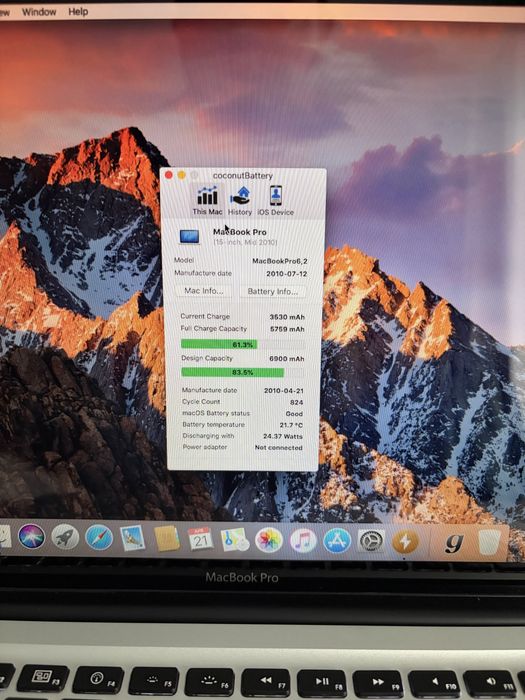The width and height of the screenshot is (525, 700).
Task: Open the Help menu in menu bar
Action: click(78, 12)
